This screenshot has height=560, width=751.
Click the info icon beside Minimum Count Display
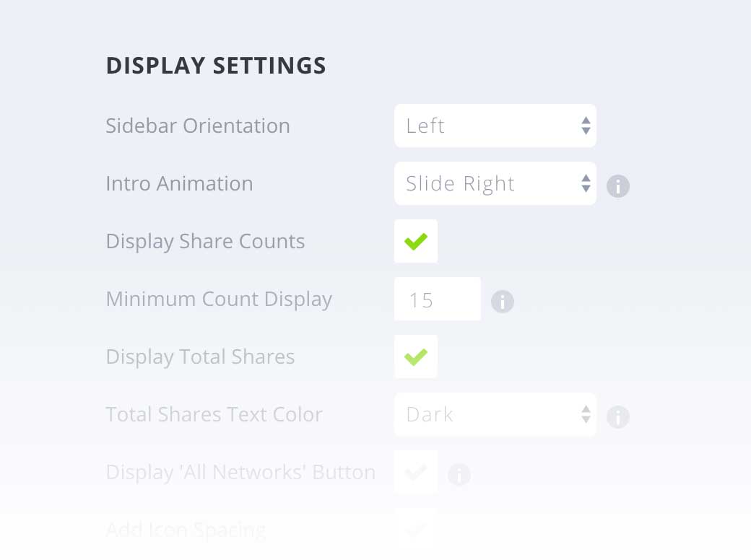(503, 302)
